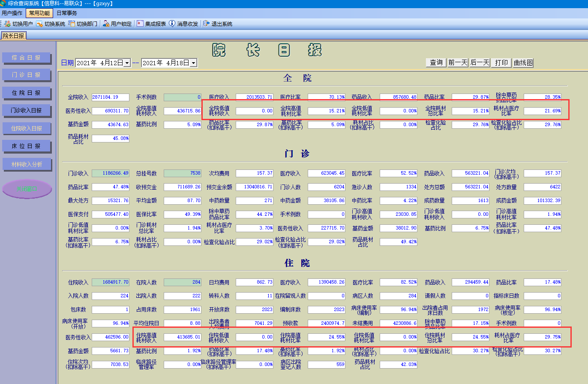
Task: Exit via the 退出系统 icon
Action: [206, 24]
